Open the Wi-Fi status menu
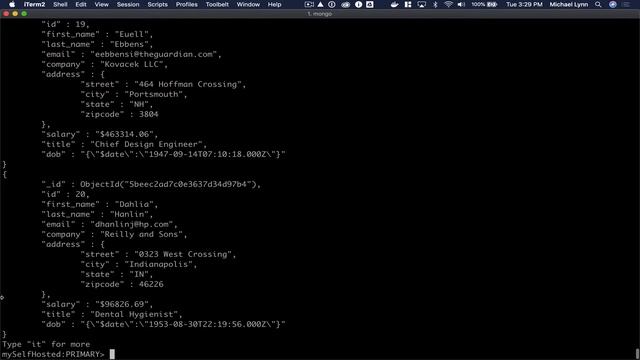Image resolution: width=640 pixels, height=360 pixels. pos(448,4)
